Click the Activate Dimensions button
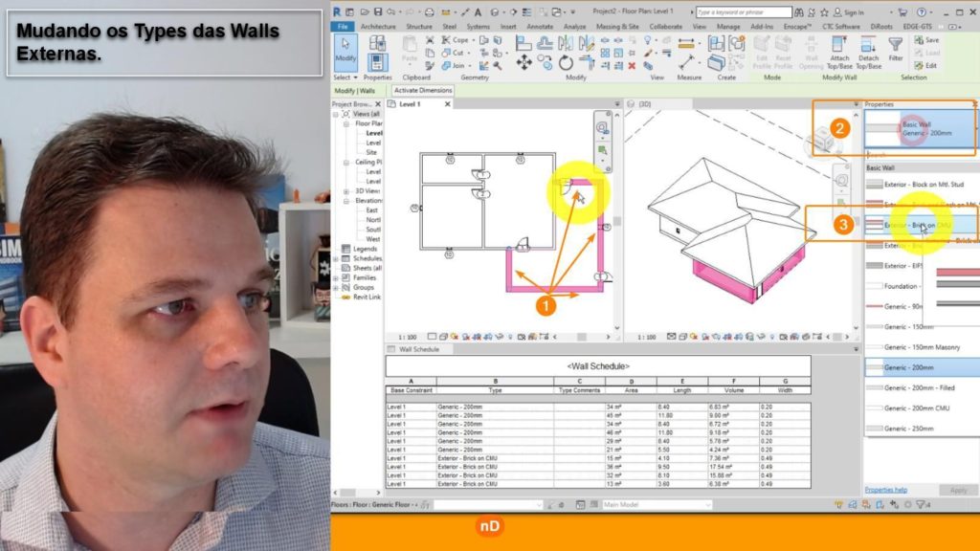980x551 pixels. coord(422,90)
